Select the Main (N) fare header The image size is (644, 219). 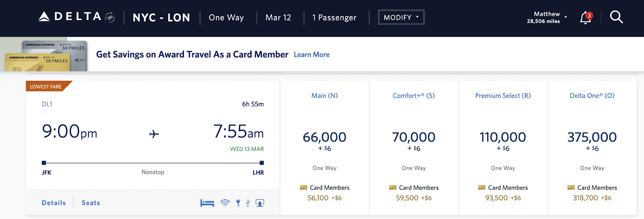coord(324,96)
